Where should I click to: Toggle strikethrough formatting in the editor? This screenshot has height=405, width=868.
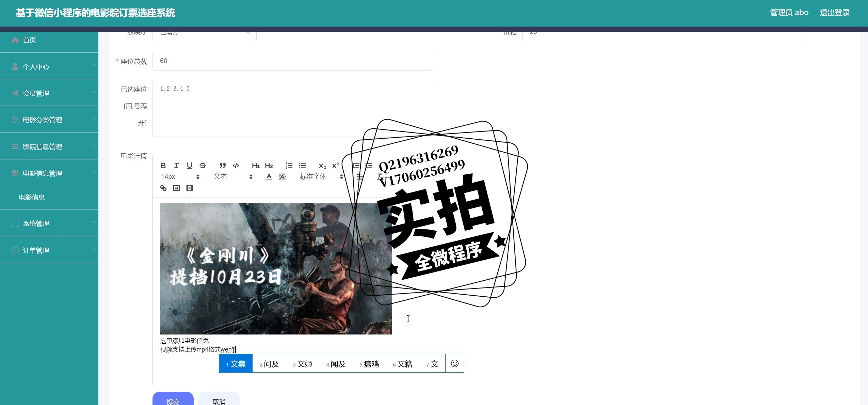pos(203,166)
